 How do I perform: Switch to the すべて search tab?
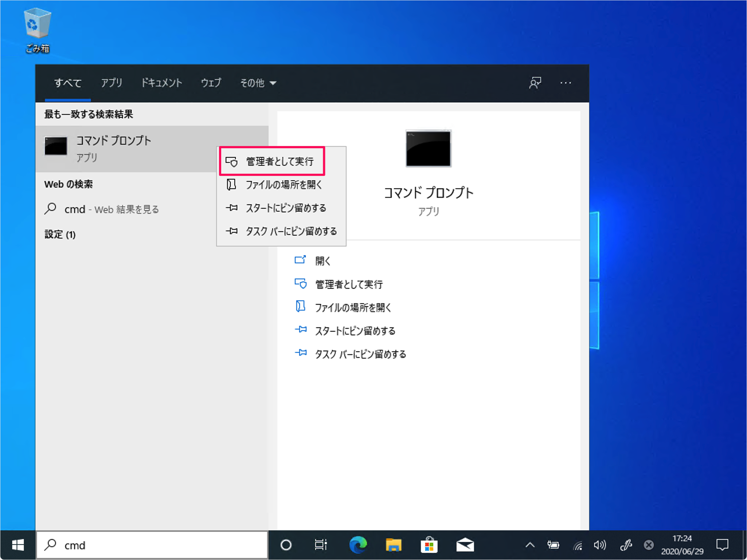click(68, 83)
